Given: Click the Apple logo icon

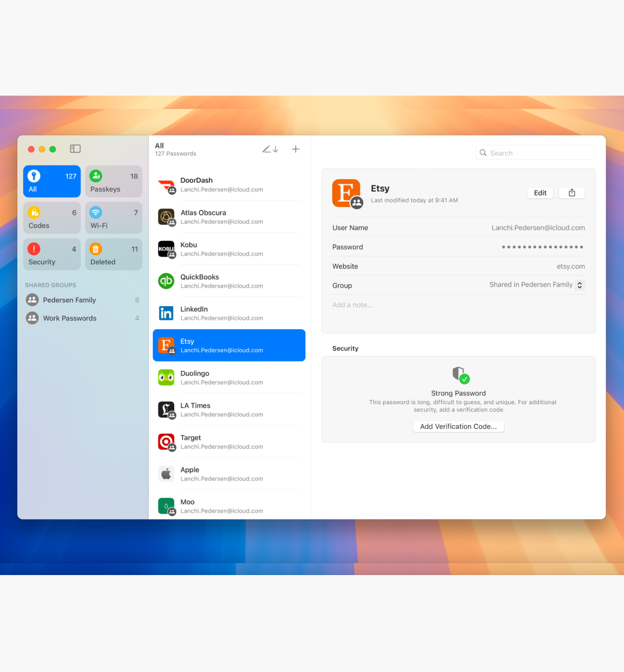Looking at the screenshot, I should [166, 474].
